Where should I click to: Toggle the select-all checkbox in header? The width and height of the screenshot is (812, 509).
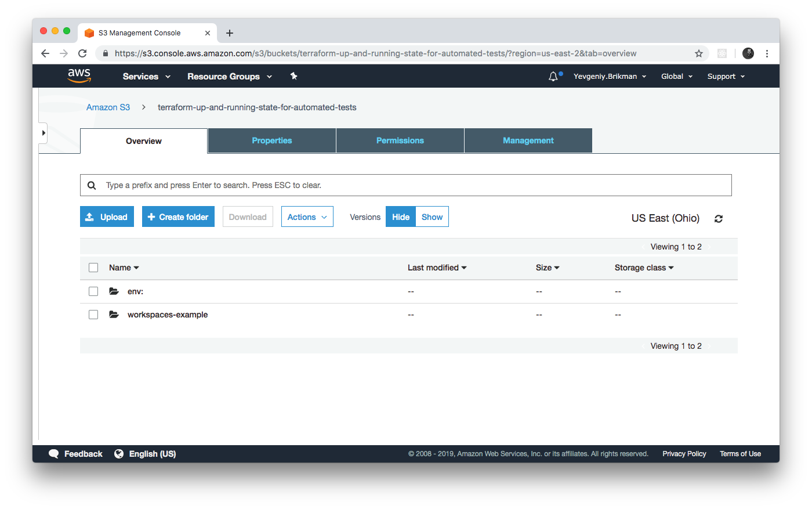coord(93,268)
